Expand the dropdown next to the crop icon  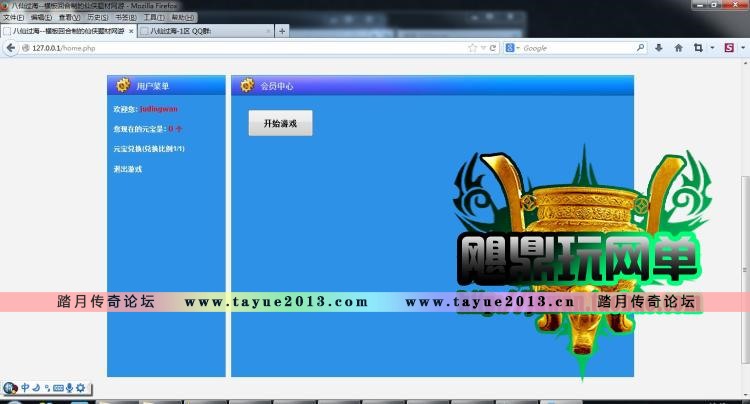pyautogui.click(x=712, y=47)
